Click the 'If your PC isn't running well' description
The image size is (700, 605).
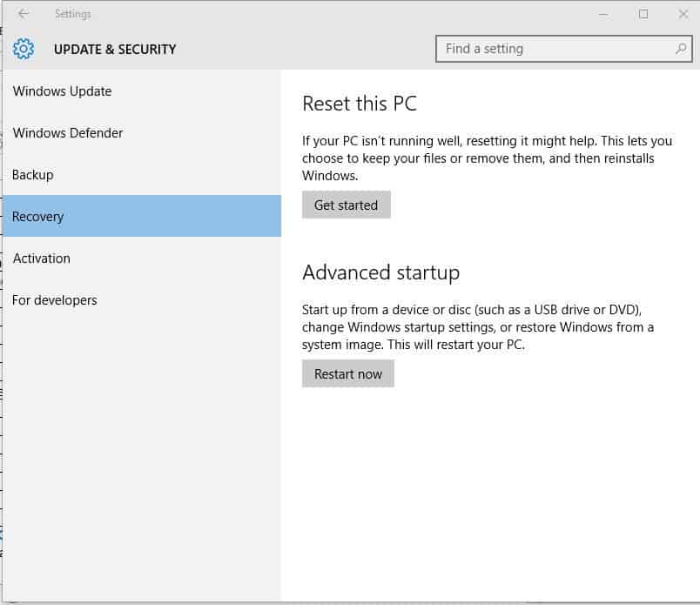click(x=487, y=158)
